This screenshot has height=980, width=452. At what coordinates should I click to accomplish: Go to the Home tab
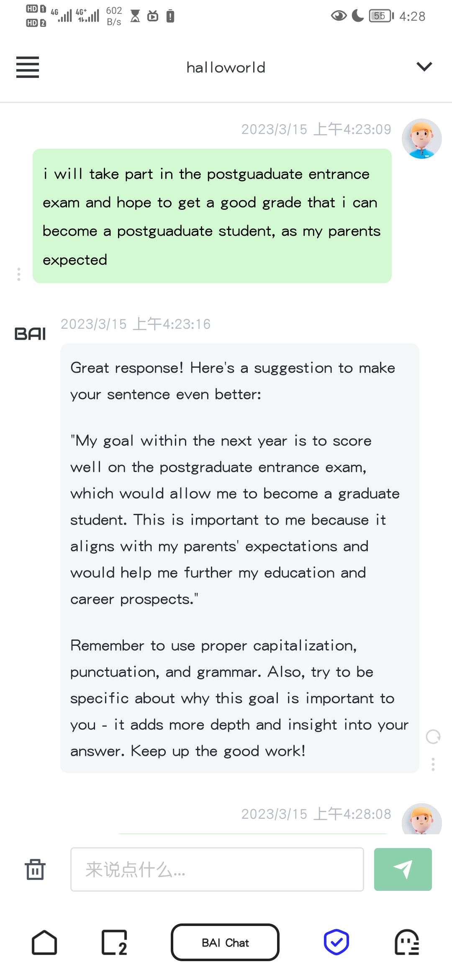point(44,942)
